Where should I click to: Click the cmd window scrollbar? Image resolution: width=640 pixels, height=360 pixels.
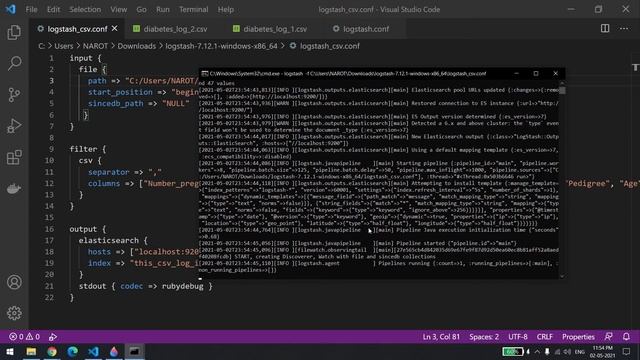(562, 180)
